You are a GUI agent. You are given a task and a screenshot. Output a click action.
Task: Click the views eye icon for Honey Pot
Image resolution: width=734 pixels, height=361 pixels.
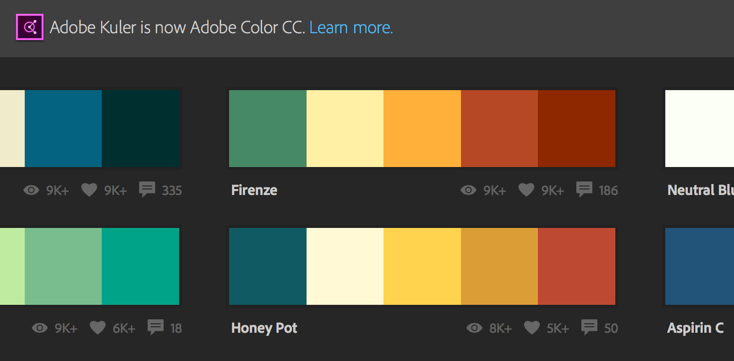474,328
